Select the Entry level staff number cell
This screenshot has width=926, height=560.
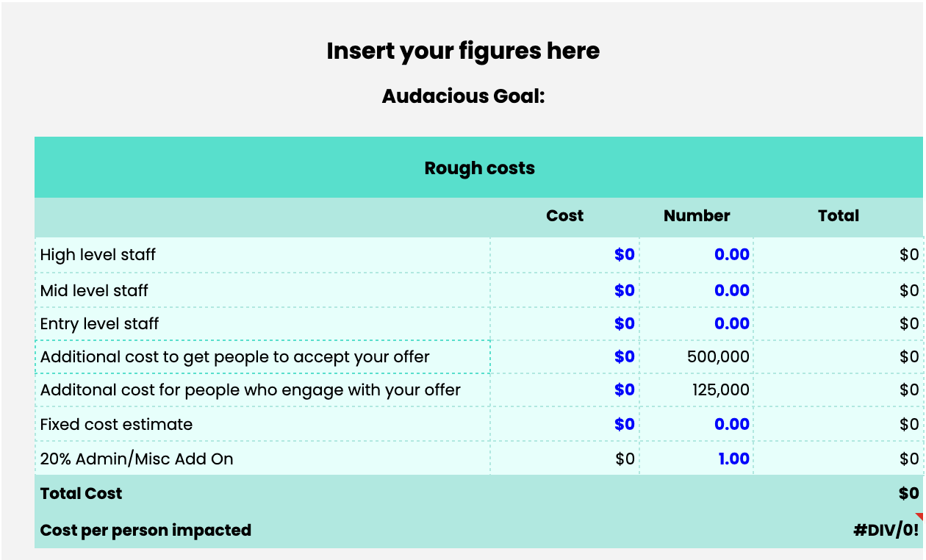(697, 324)
